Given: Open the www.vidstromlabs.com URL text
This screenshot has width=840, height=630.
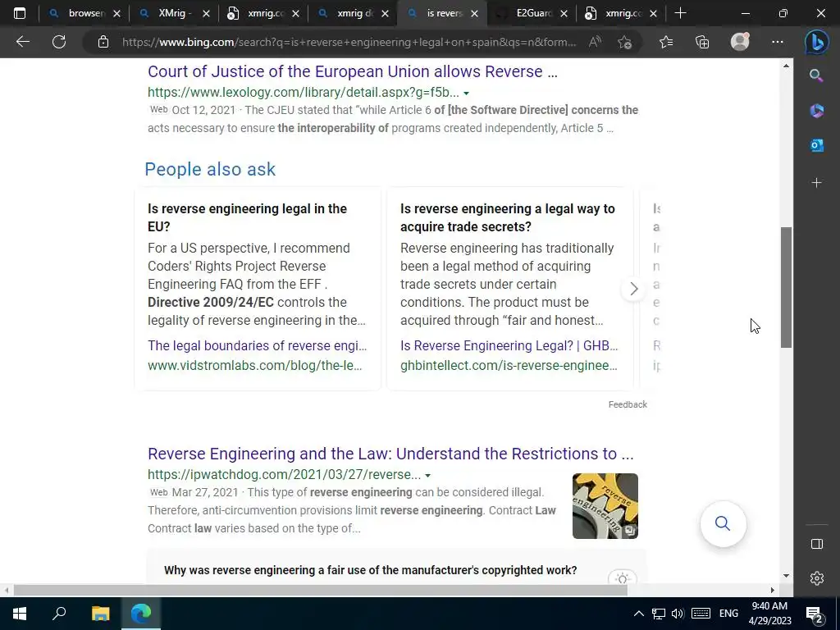Looking at the screenshot, I should tap(255, 365).
